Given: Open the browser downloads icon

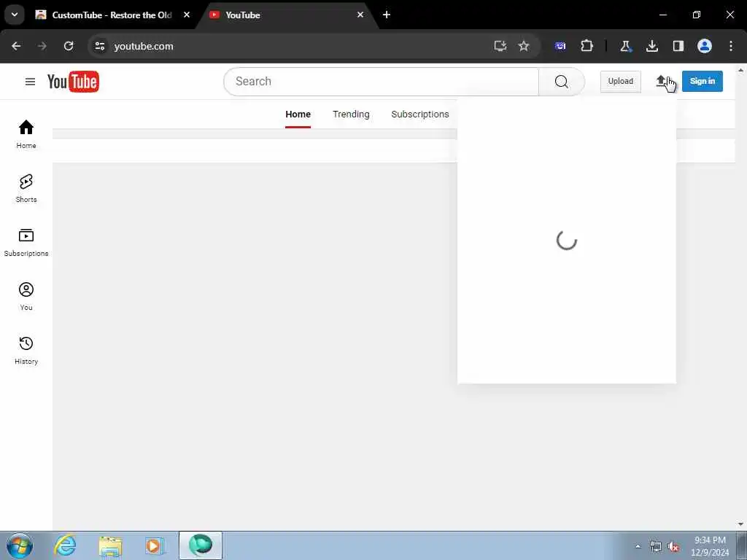Looking at the screenshot, I should coord(651,46).
